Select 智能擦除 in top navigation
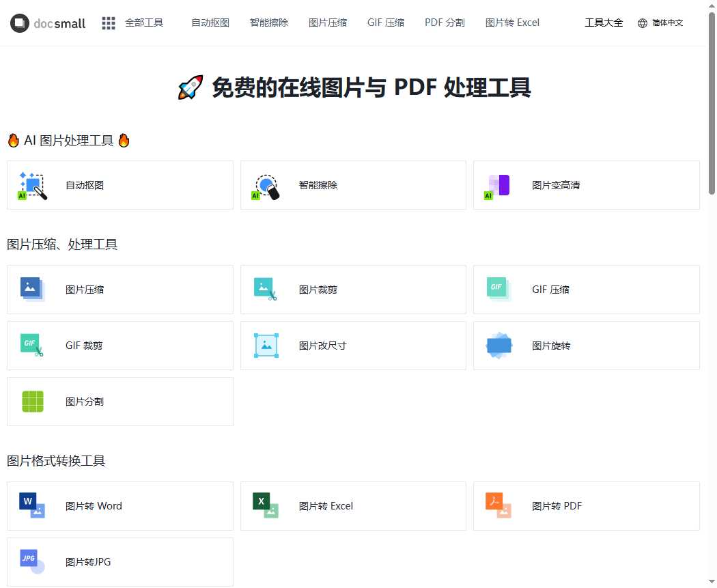 pos(269,23)
